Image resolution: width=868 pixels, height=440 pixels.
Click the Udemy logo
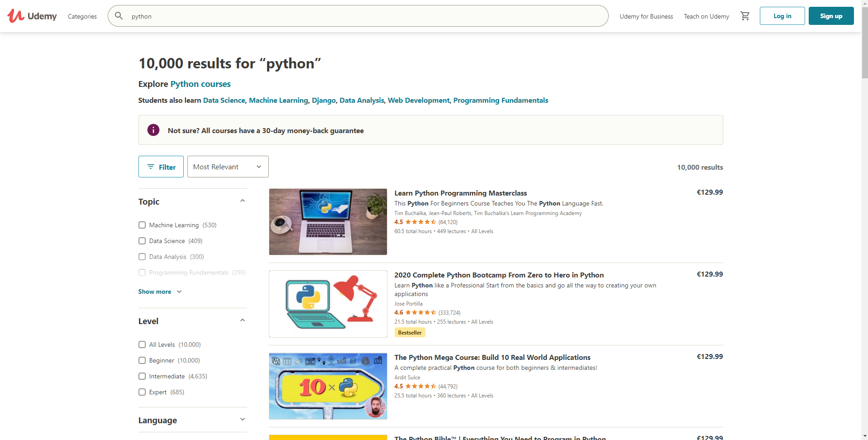32,16
